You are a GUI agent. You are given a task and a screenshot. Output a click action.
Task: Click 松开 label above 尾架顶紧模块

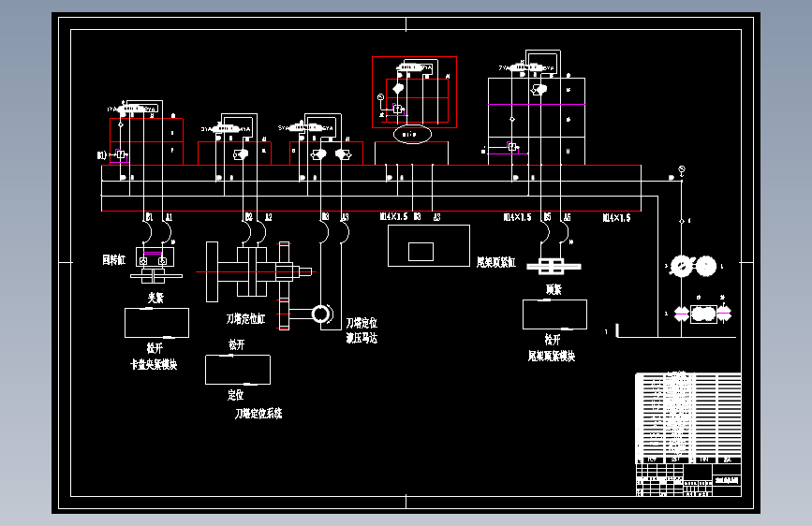pyautogui.click(x=552, y=340)
